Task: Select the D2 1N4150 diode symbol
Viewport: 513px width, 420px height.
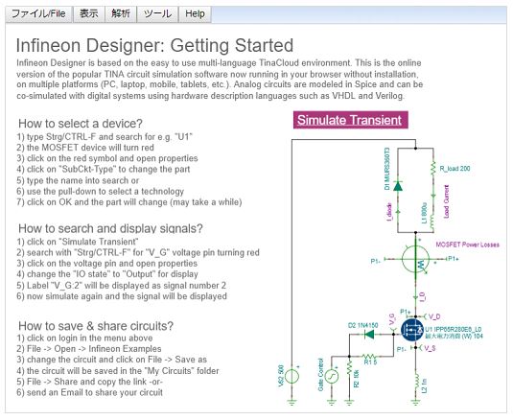Action: pos(369,335)
